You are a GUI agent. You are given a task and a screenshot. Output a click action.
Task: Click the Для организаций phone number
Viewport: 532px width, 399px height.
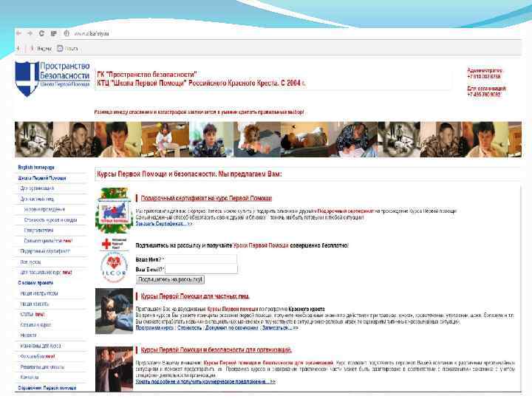point(484,95)
